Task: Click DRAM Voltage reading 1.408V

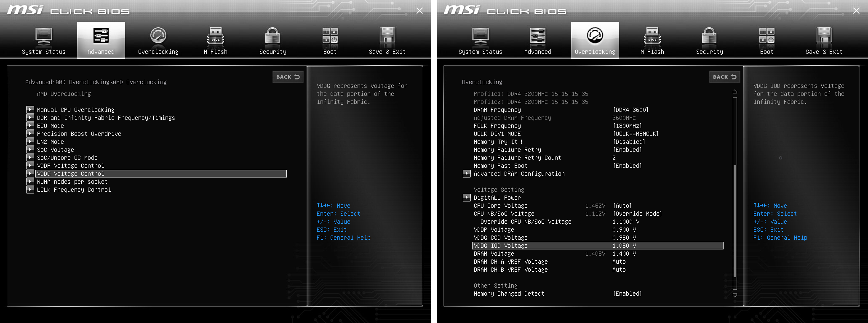Action: (595, 254)
